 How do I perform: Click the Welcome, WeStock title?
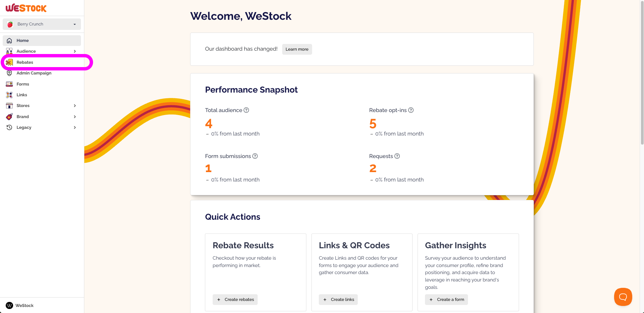241,16
